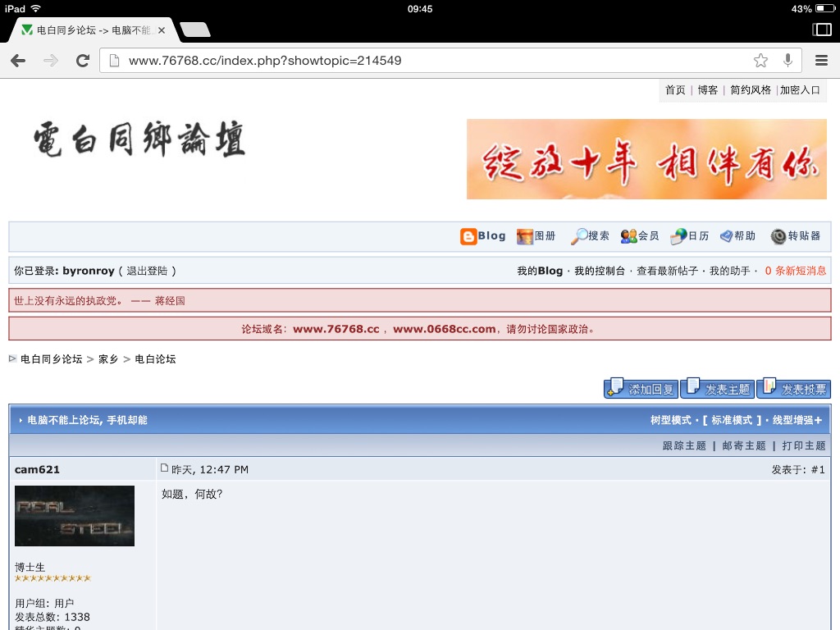Switch to 线型增强 linear mode

point(797,420)
